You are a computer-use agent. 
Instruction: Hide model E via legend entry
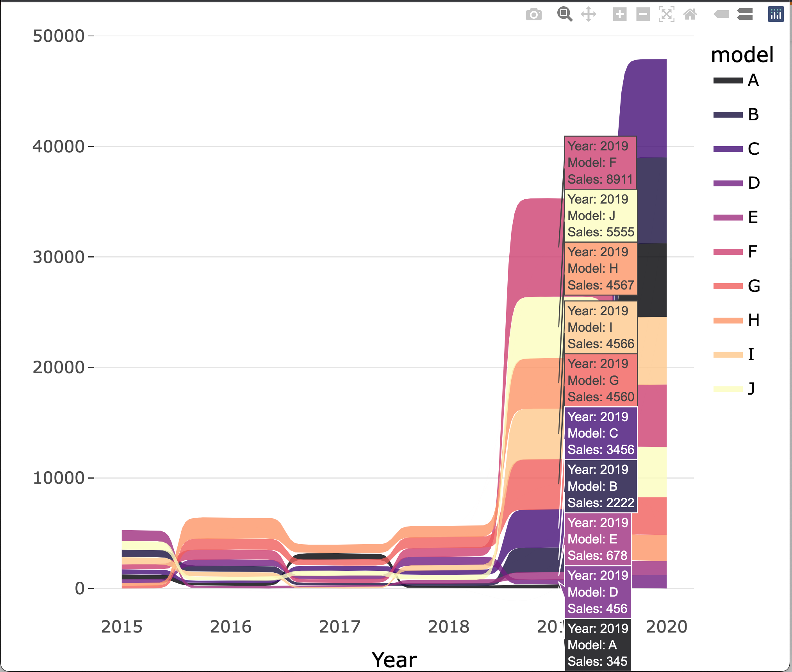tap(736, 218)
